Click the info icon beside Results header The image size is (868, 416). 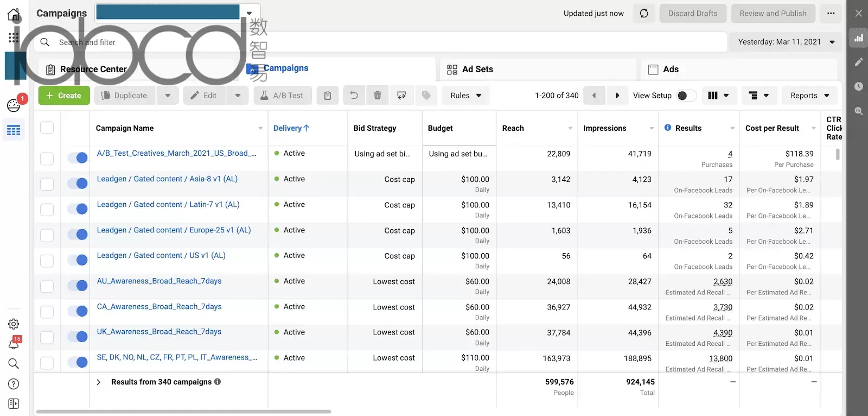[668, 128]
